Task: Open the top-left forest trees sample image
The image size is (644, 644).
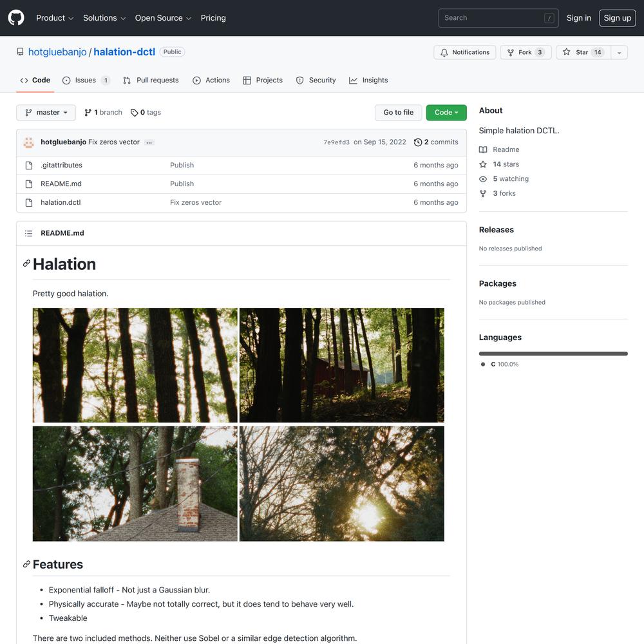Action: point(135,365)
